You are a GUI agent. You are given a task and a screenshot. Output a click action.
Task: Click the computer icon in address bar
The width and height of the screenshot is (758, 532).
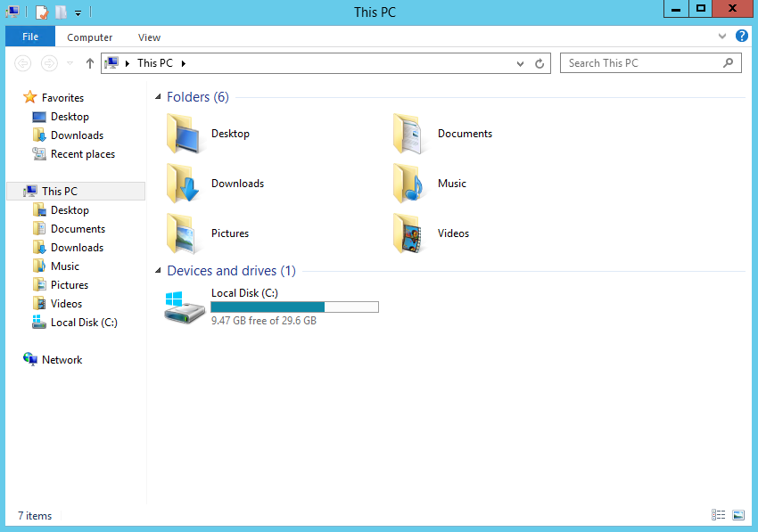111,62
